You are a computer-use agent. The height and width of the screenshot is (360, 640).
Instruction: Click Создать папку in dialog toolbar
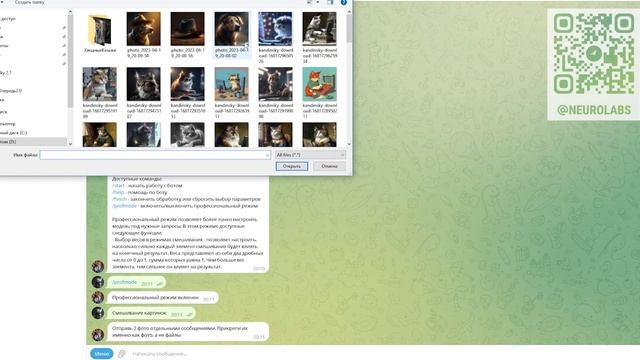[x=29, y=2]
